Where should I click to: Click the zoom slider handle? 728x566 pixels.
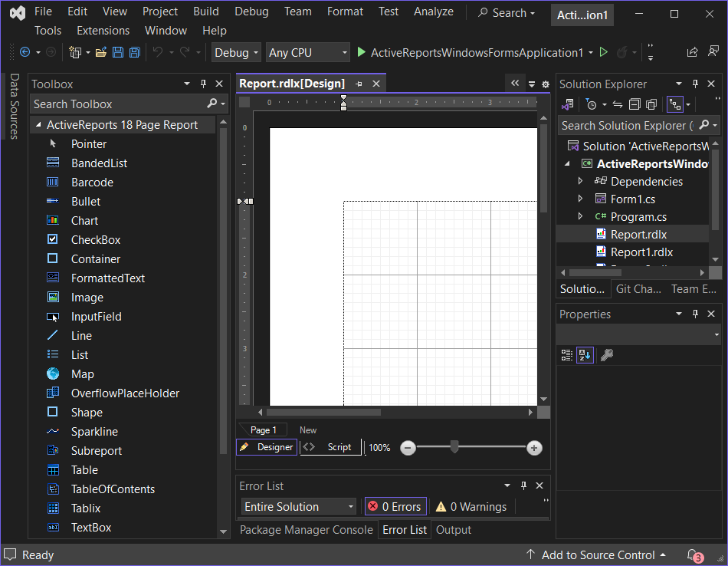pyautogui.click(x=454, y=447)
